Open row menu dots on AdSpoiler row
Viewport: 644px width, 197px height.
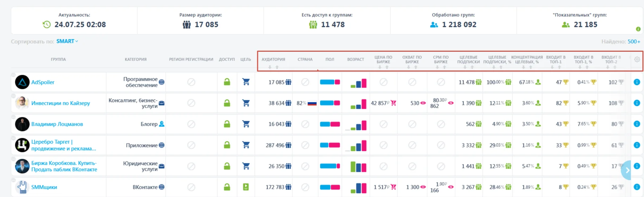(x=13, y=75)
